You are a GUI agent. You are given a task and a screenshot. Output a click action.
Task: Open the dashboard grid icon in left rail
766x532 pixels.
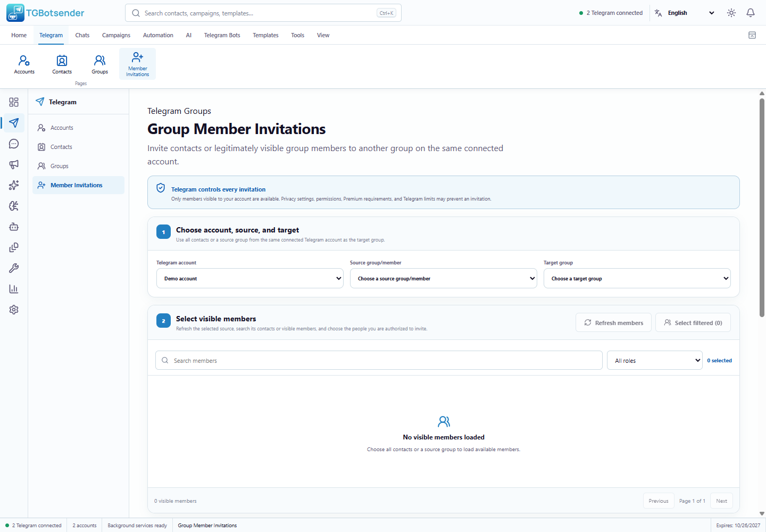click(14, 102)
